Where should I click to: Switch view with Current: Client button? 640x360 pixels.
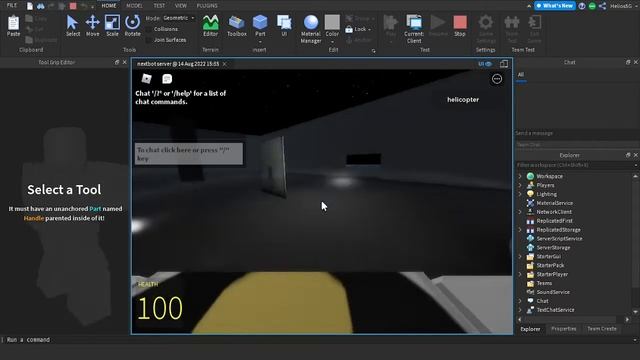pos(414,29)
